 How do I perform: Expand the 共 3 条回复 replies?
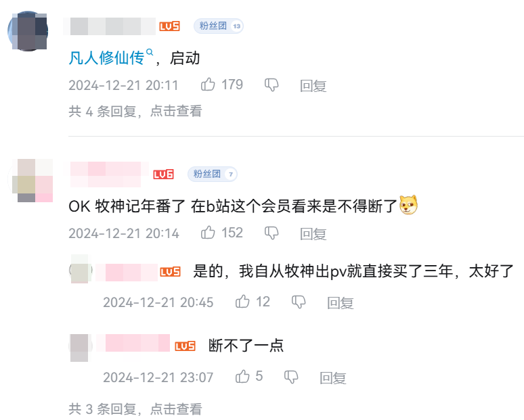(135, 409)
